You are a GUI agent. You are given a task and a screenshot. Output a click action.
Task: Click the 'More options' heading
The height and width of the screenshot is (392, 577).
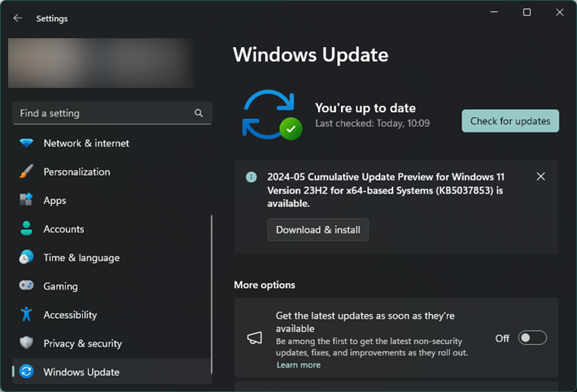tap(264, 285)
